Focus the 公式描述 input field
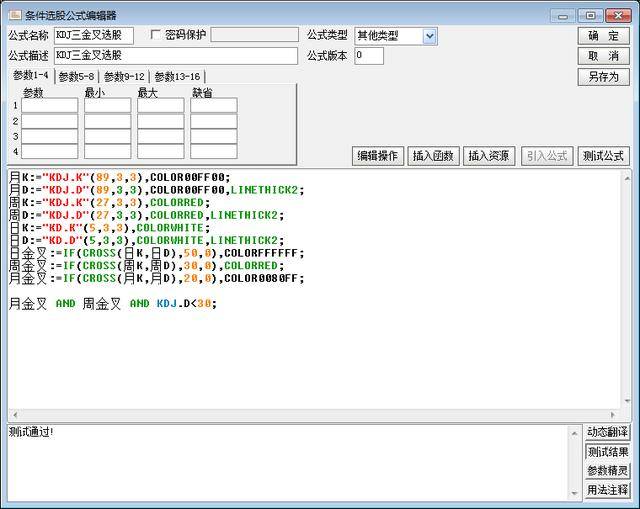Image resolution: width=640 pixels, height=509 pixels. coord(175,56)
